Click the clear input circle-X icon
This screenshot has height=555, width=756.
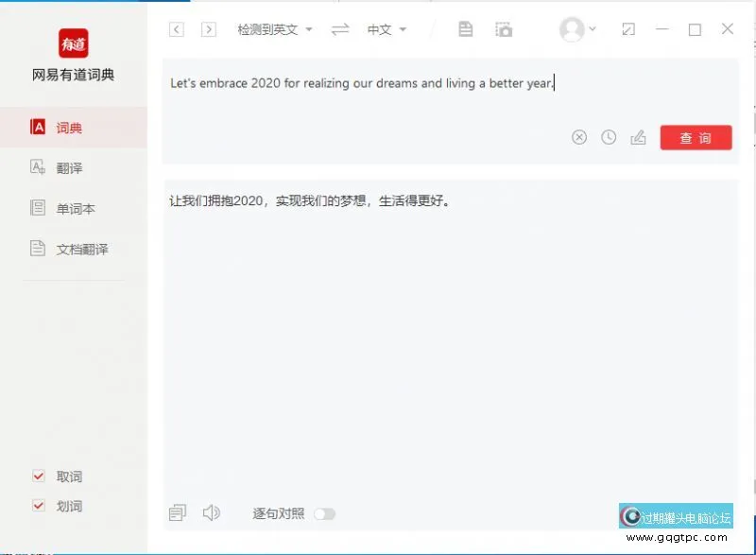[578, 136]
